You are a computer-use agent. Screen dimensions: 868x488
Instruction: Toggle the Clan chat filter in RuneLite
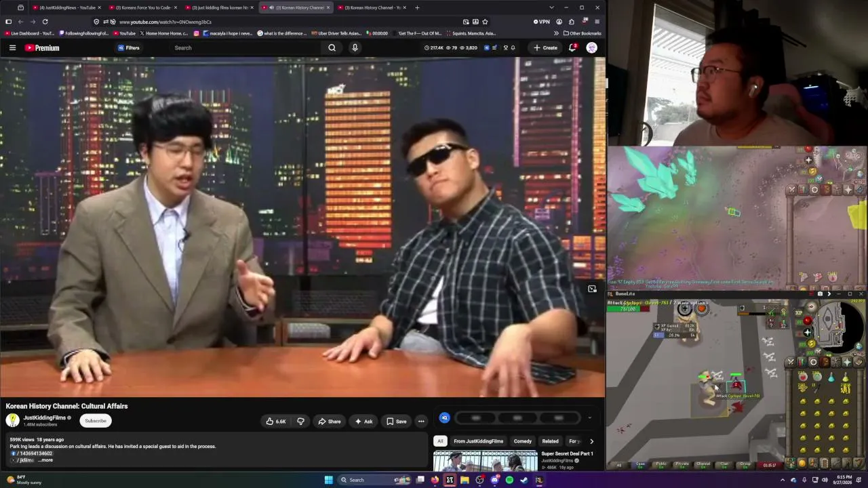[724, 465]
